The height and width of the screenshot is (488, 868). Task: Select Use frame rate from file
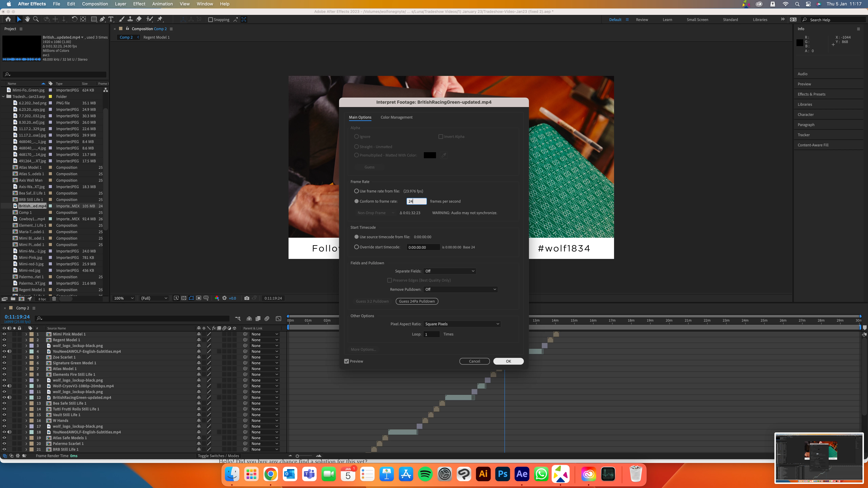pos(357,191)
